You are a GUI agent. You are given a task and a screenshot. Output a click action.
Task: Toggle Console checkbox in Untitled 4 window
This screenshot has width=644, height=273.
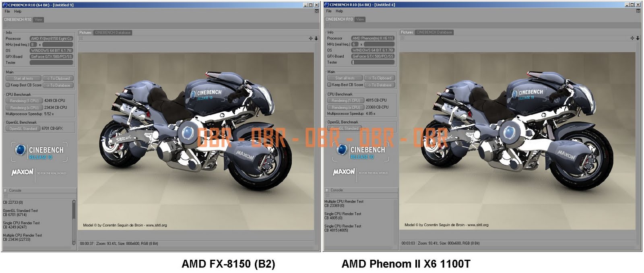click(x=327, y=190)
